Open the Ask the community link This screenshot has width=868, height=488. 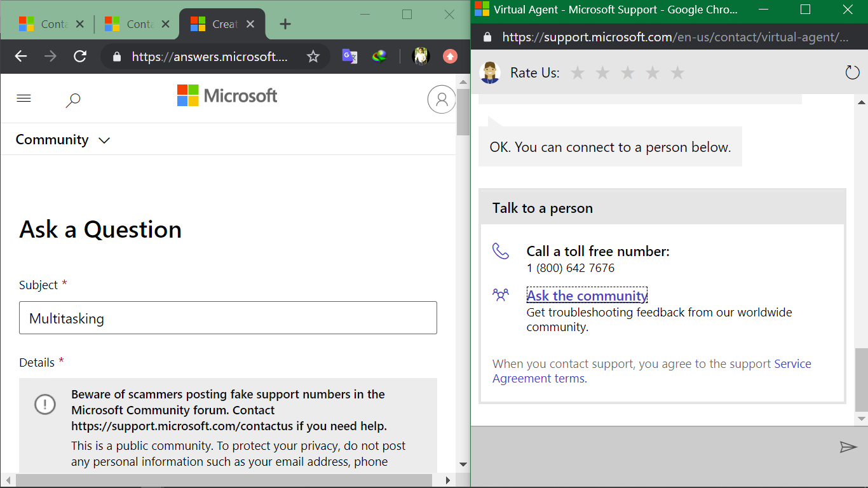click(x=587, y=295)
